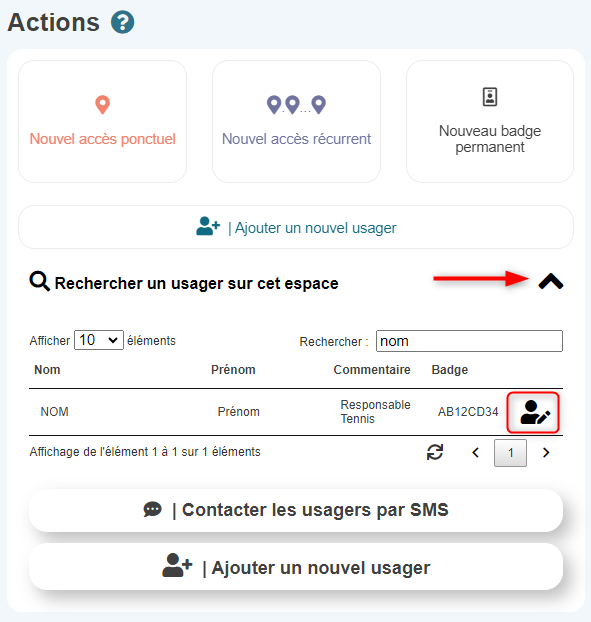Click the orange location pin icon

[x=102, y=105]
